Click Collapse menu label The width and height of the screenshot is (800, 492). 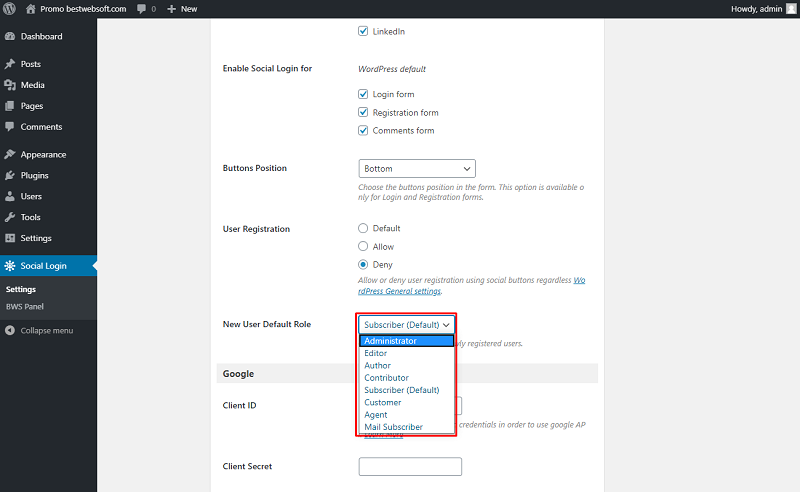coord(47,330)
